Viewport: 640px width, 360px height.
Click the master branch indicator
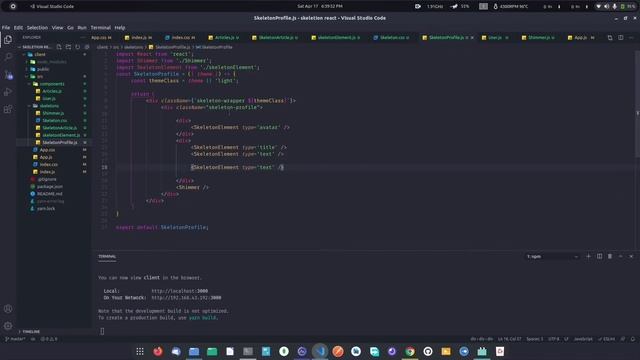(15, 339)
